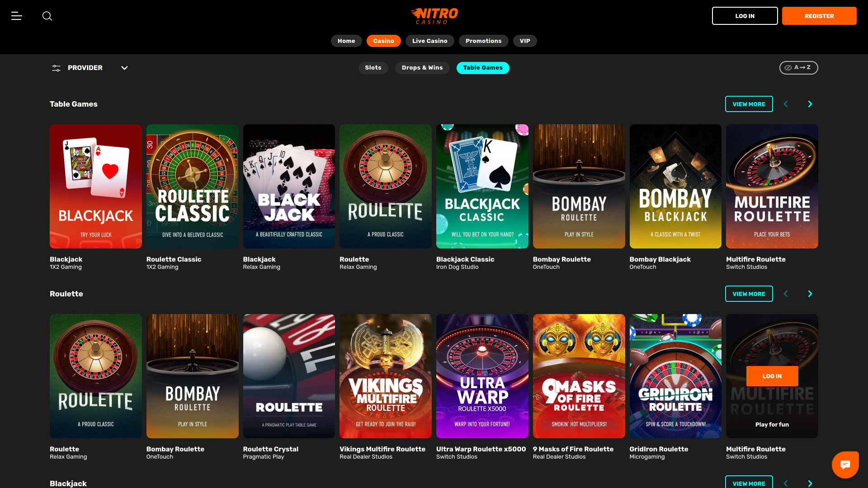Switch to the Live Casino tab
The width and height of the screenshot is (868, 488).
point(429,41)
